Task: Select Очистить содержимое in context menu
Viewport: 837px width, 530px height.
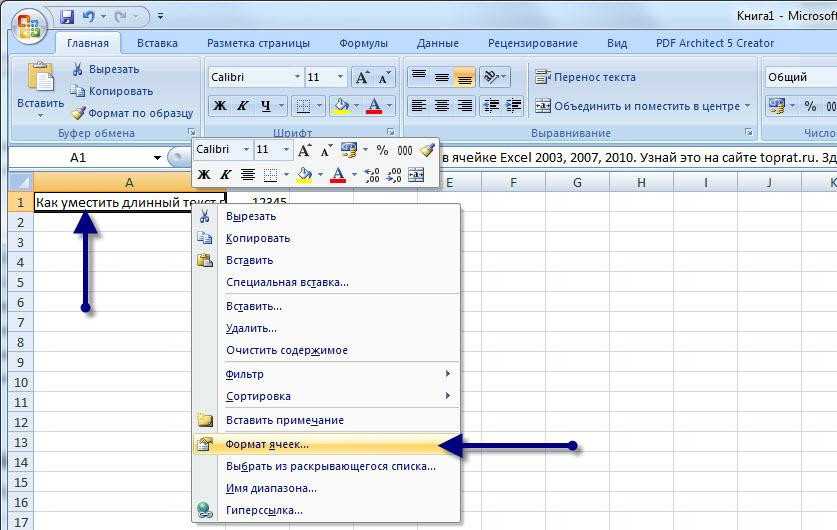Action: pos(326,350)
